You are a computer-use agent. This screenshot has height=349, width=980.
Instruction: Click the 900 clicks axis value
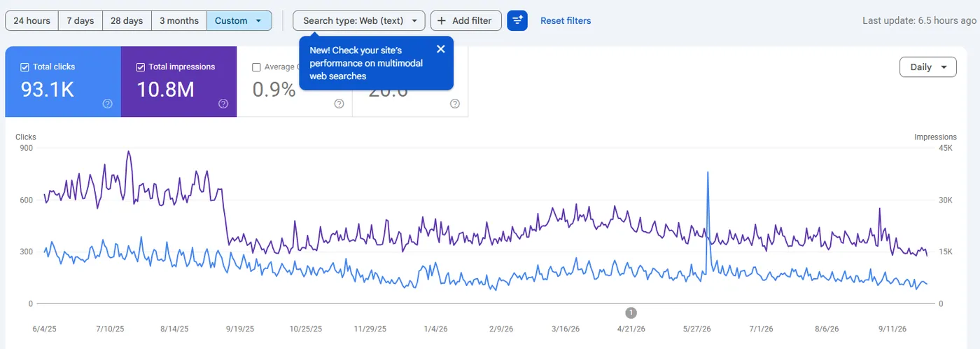pyautogui.click(x=26, y=148)
